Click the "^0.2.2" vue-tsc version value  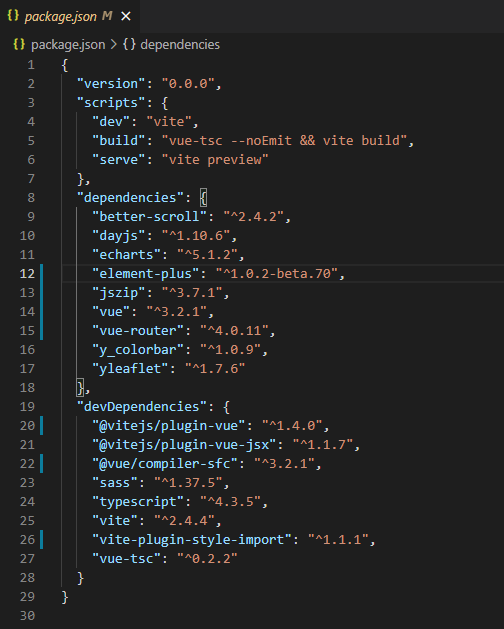(207, 559)
